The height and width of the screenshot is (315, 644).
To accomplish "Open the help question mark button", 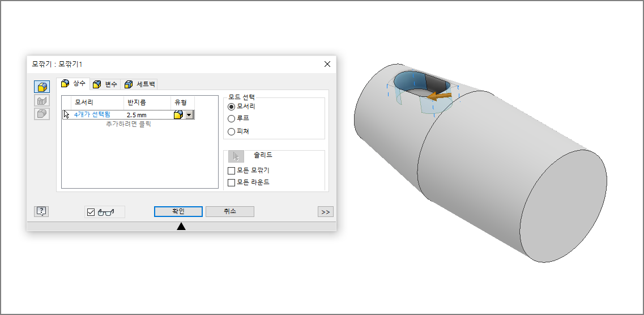I will (x=41, y=211).
